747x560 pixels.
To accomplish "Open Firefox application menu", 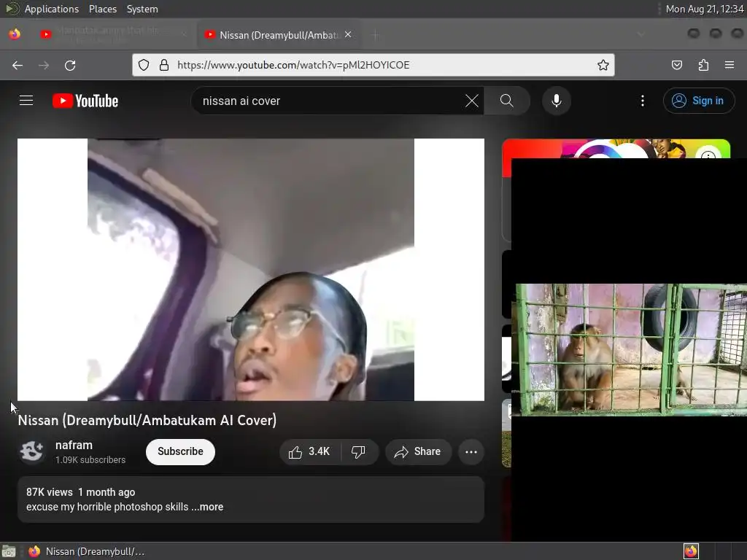I will coord(729,65).
